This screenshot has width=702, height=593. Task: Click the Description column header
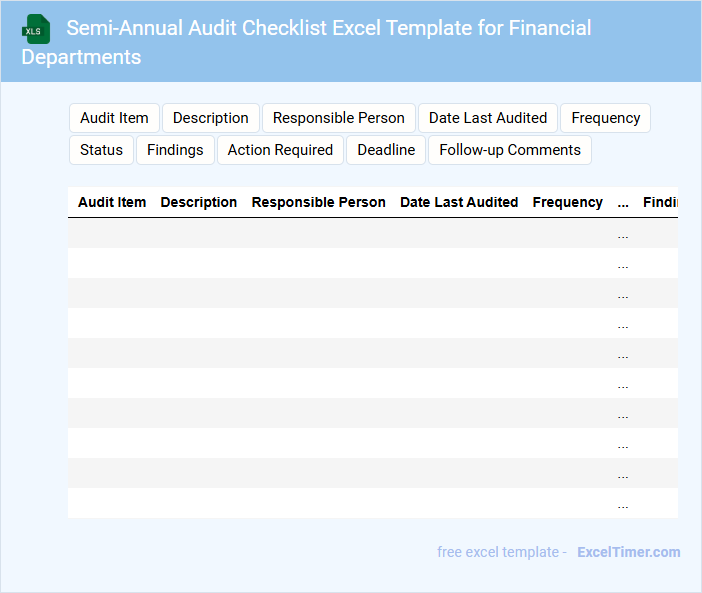[x=199, y=202]
